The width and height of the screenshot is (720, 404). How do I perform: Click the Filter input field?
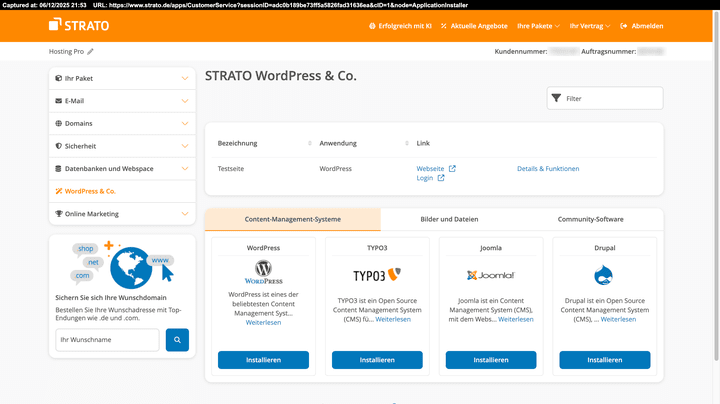point(605,98)
